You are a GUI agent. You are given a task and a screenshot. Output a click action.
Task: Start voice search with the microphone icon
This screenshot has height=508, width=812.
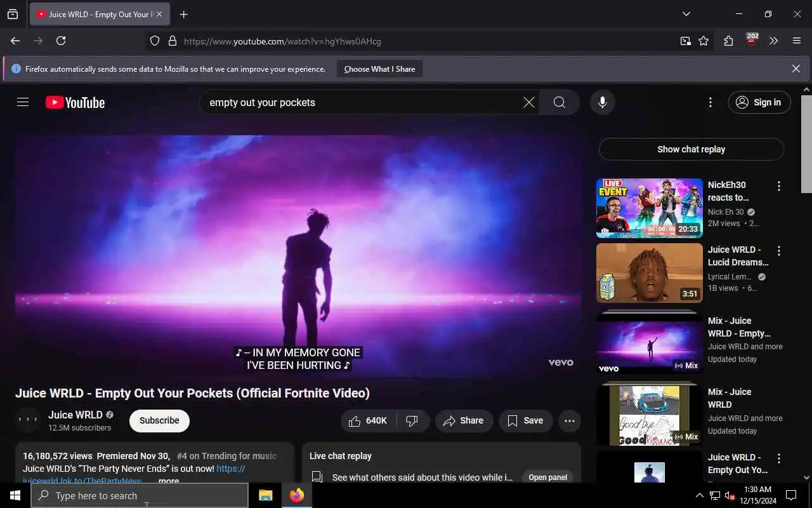pos(602,102)
